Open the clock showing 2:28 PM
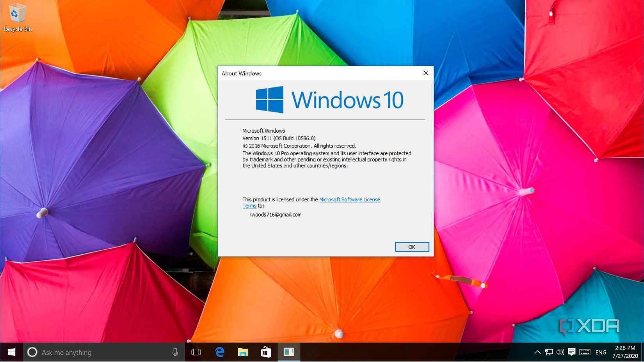Image resolution: width=644 pixels, height=362 pixels. pyautogui.click(x=625, y=352)
